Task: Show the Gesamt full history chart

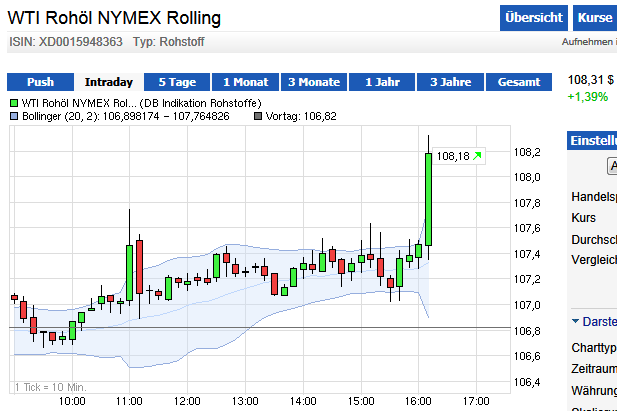Action: click(519, 82)
